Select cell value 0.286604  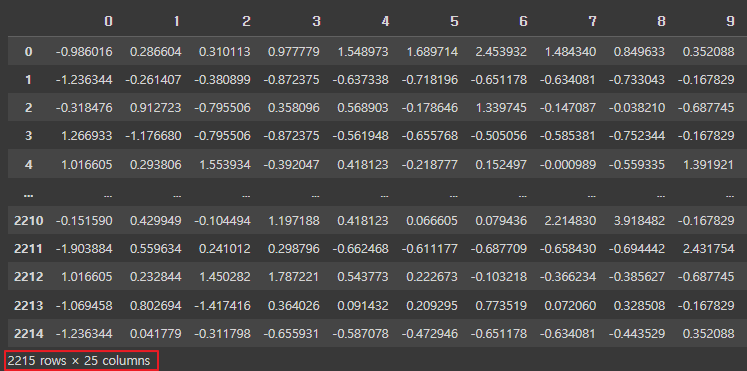point(156,51)
